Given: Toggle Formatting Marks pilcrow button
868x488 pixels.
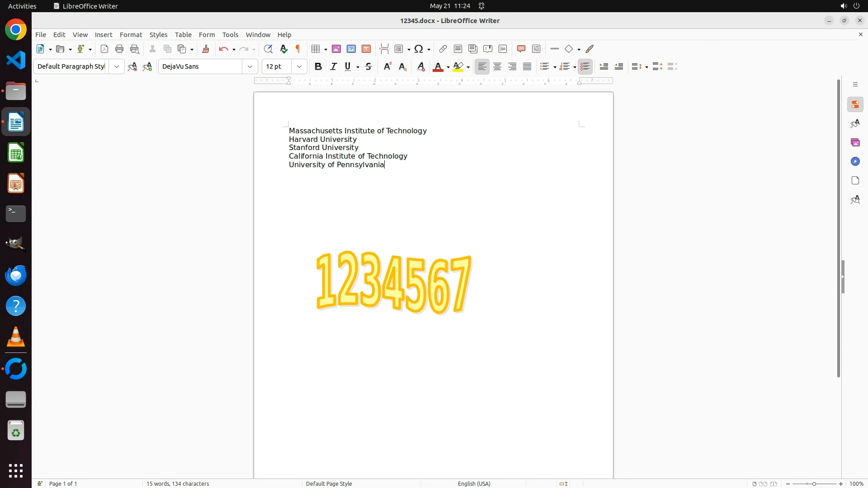Looking at the screenshot, I should click(298, 49).
